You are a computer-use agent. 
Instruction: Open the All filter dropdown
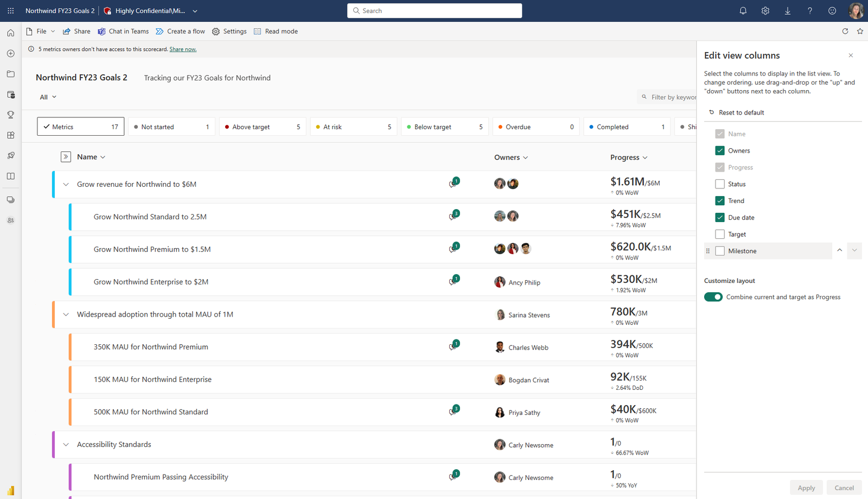(48, 97)
